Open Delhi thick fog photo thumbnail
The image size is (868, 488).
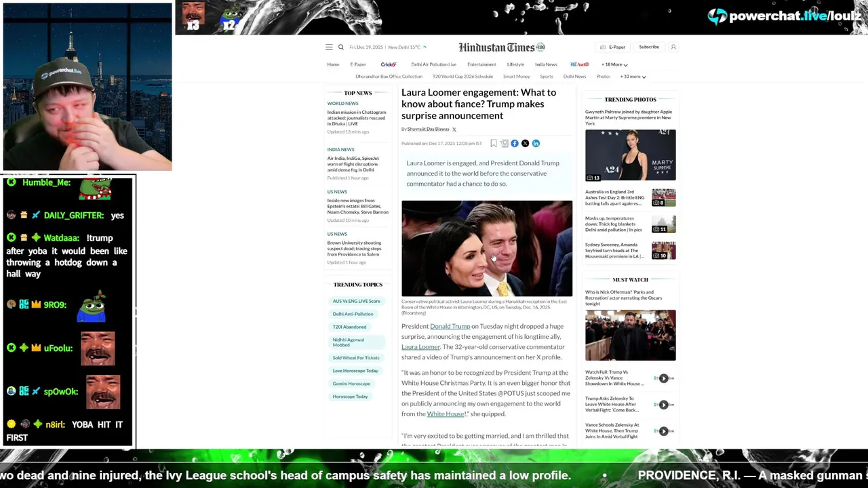point(664,224)
